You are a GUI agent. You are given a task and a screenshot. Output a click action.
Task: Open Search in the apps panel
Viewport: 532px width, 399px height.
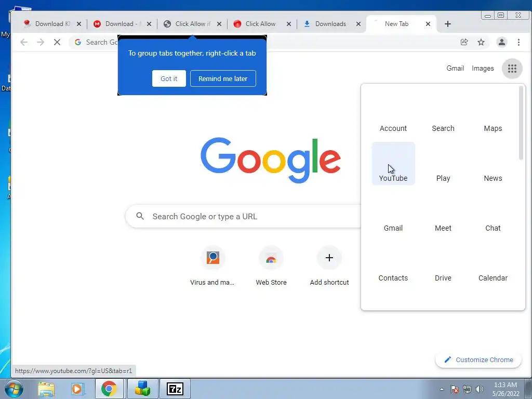click(x=443, y=115)
